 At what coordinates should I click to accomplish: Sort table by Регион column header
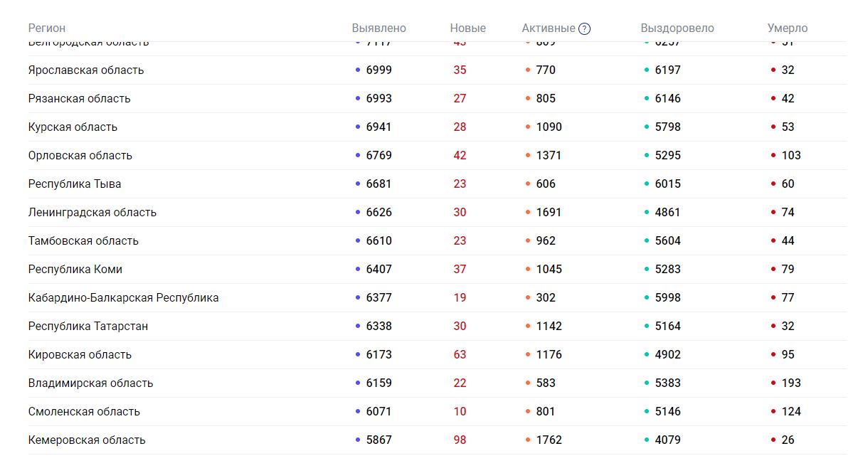coord(47,28)
